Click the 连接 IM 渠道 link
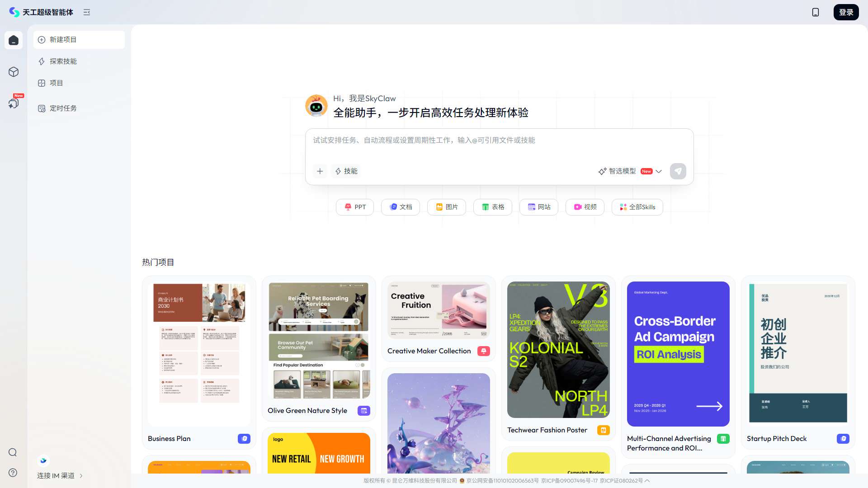This screenshot has height=488, width=868. click(56, 475)
